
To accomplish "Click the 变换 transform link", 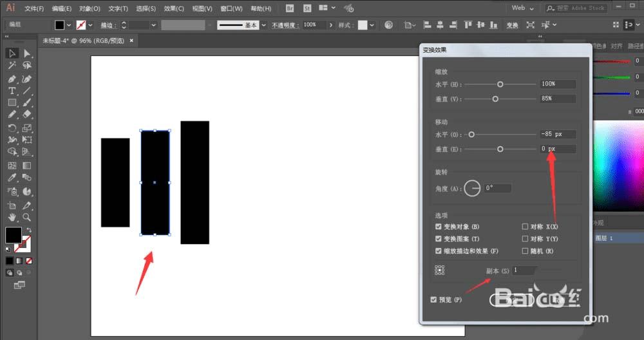I will coord(512,26).
